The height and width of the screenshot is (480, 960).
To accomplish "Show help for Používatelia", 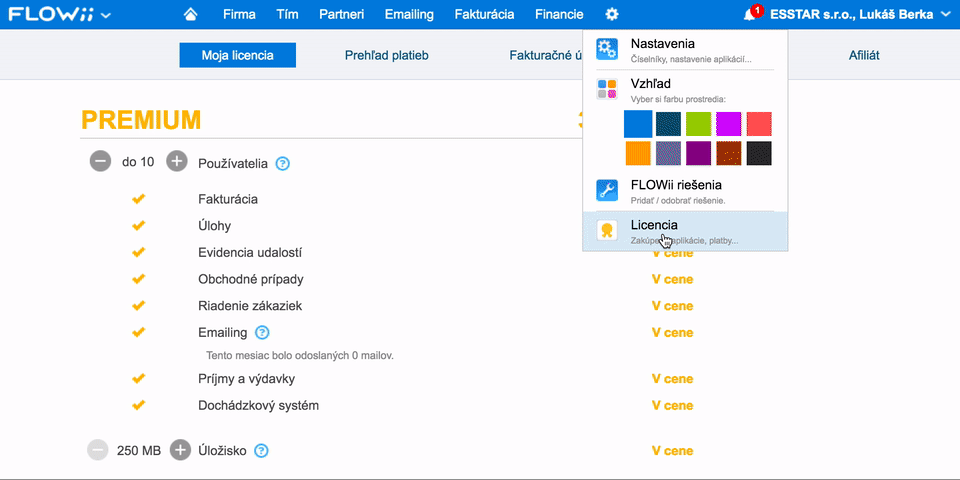I will tap(282, 163).
